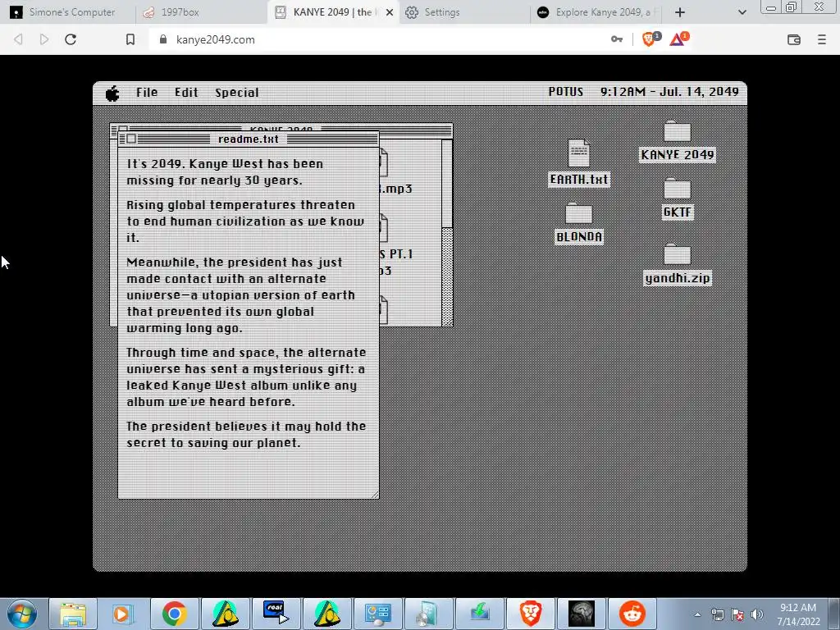Open the tab search dropdown arrow
Image resolution: width=840 pixels, height=630 pixels.
point(742,12)
